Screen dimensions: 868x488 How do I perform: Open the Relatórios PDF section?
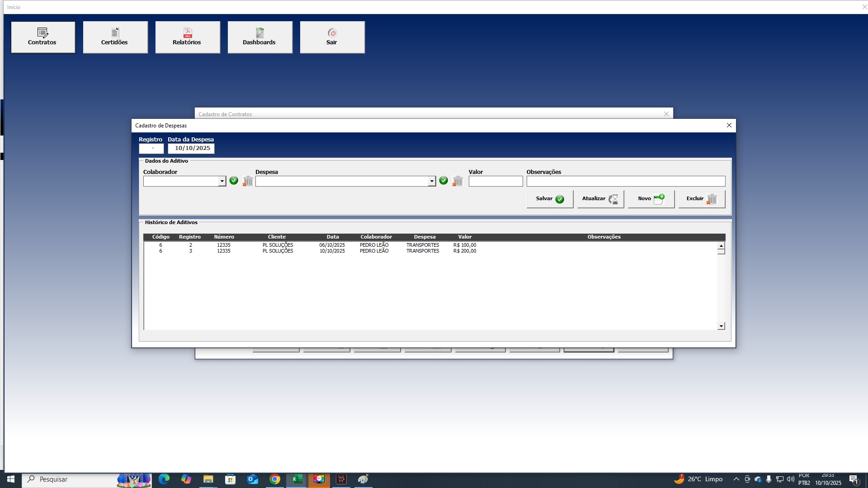188,37
